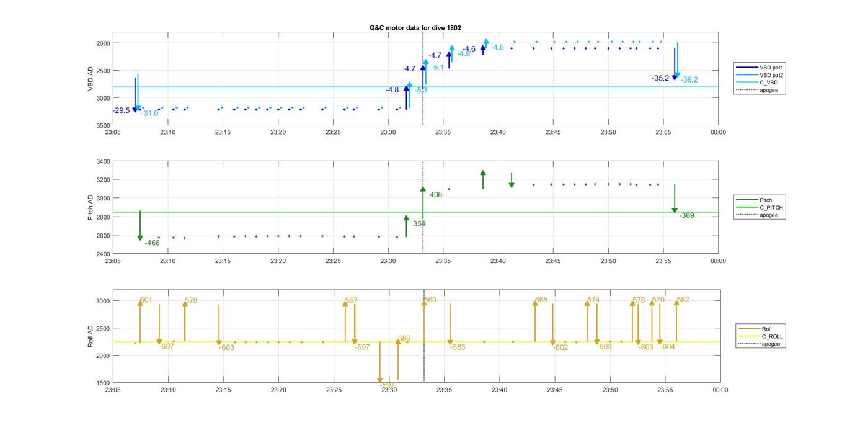The width and height of the screenshot is (868, 430).
Task: Click 'apogee' in the Roll plot legend
Action: pyautogui.click(x=771, y=344)
